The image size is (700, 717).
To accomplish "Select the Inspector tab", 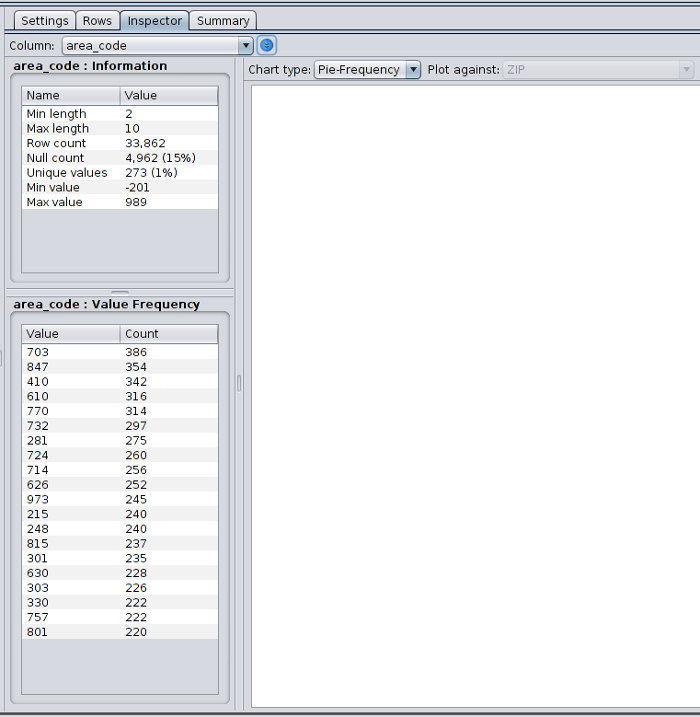I will tap(155, 20).
